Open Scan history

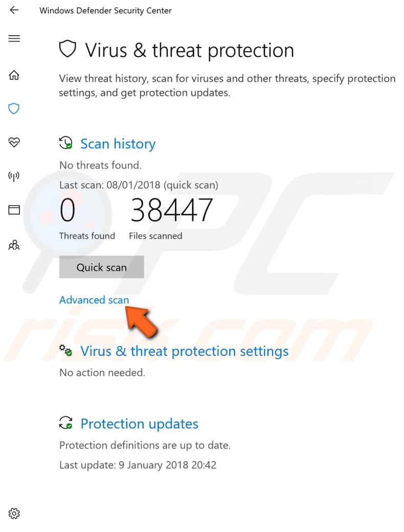(118, 144)
